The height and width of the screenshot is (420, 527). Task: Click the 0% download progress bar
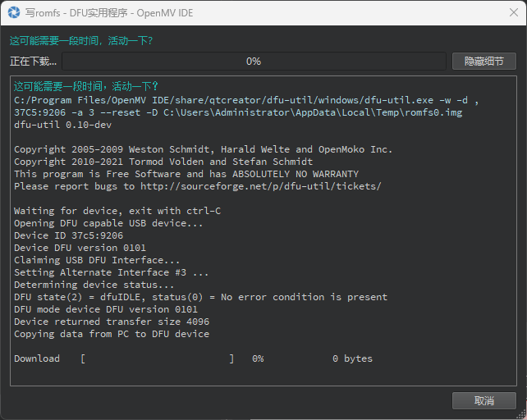(254, 62)
